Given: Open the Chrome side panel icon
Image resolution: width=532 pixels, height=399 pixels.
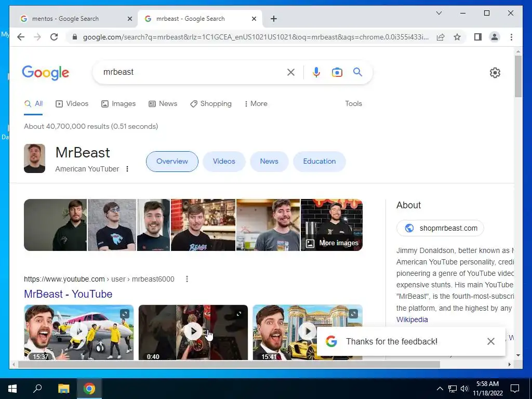Looking at the screenshot, I should click(478, 37).
